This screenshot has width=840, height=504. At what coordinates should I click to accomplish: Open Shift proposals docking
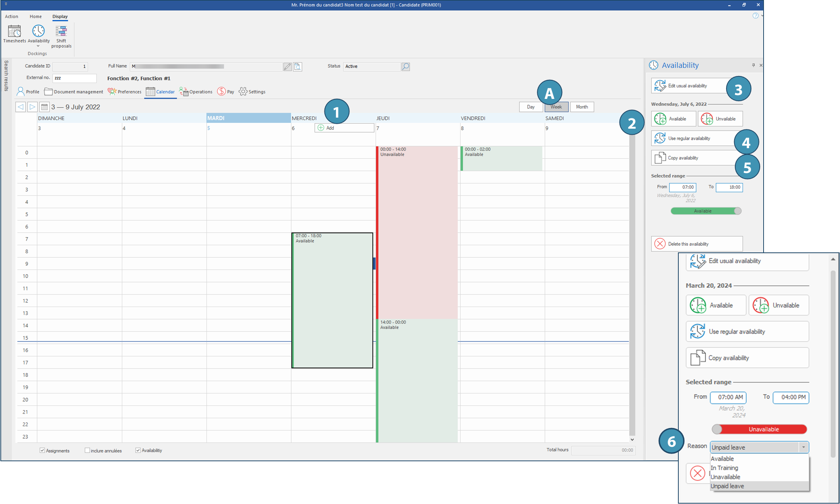click(x=61, y=37)
